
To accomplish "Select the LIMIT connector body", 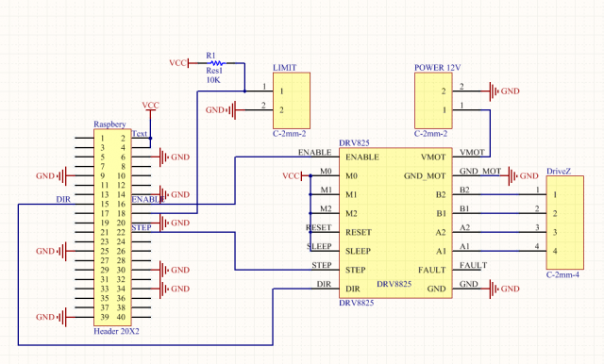I will (x=292, y=100).
